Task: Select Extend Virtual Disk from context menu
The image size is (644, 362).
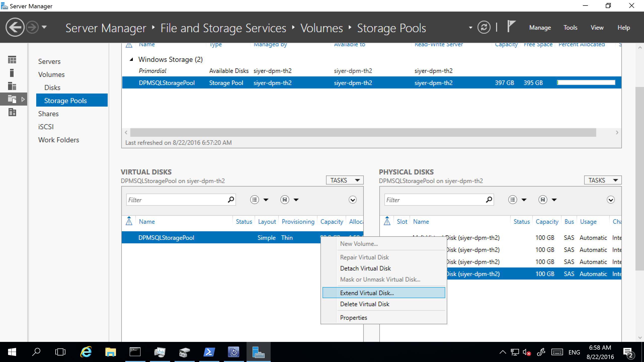Action: coord(367,293)
